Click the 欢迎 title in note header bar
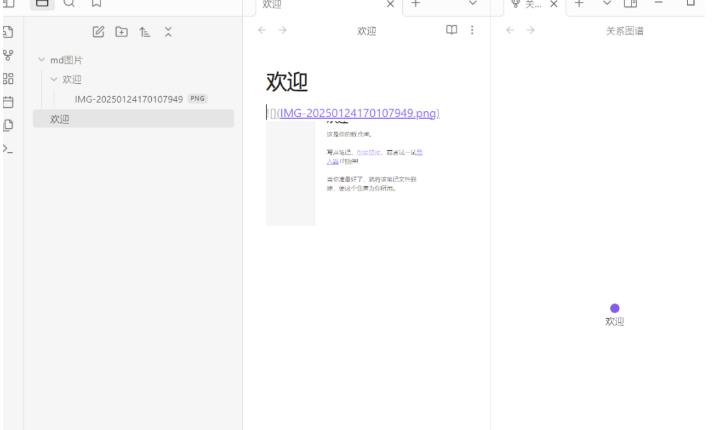The height and width of the screenshot is (430, 721). pyautogui.click(x=366, y=31)
